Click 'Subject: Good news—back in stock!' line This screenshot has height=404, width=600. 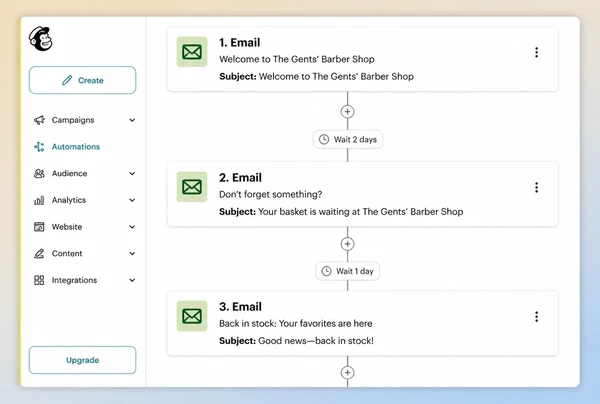coord(296,341)
